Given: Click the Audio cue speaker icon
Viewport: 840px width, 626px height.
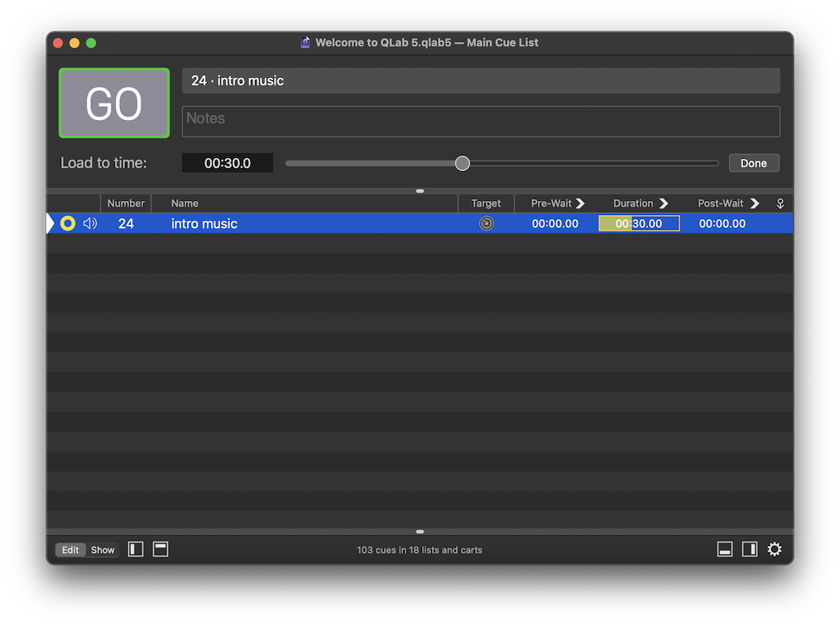Looking at the screenshot, I should [x=89, y=223].
